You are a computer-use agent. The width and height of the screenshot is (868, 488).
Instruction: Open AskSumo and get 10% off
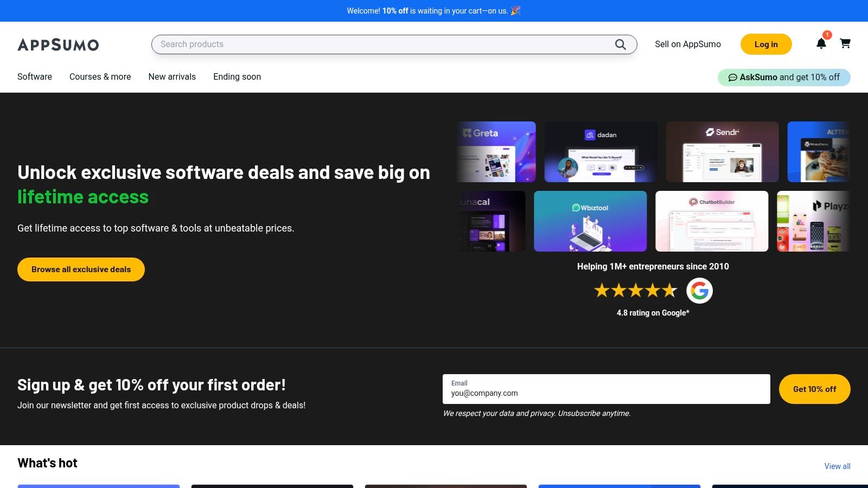tap(784, 78)
